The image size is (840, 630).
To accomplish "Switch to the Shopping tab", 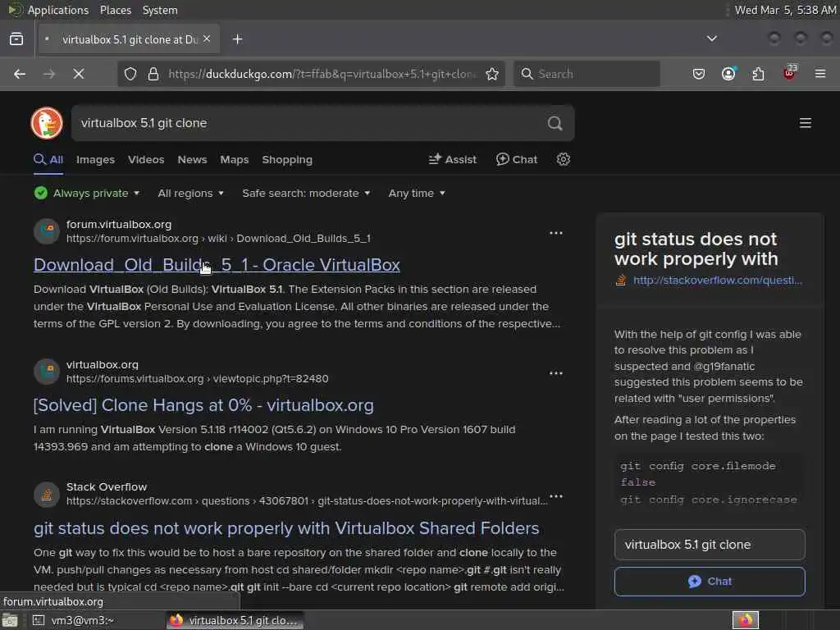I will pos(287,160).
